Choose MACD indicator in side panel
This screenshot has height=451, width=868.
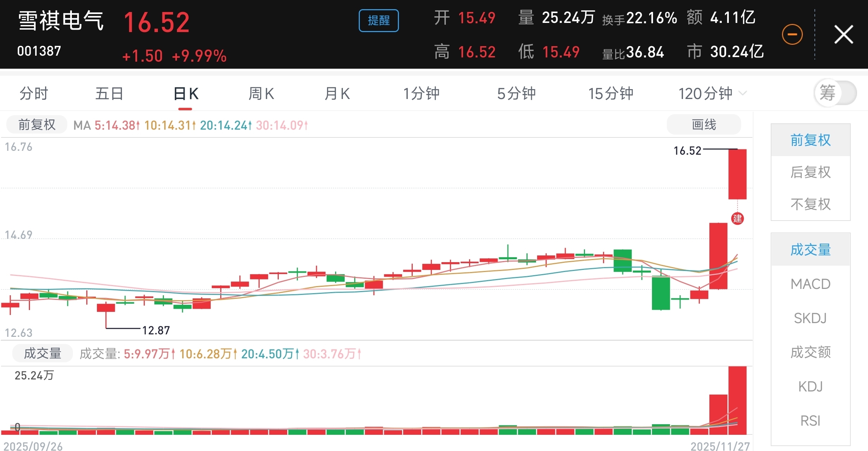click(810, 284)
